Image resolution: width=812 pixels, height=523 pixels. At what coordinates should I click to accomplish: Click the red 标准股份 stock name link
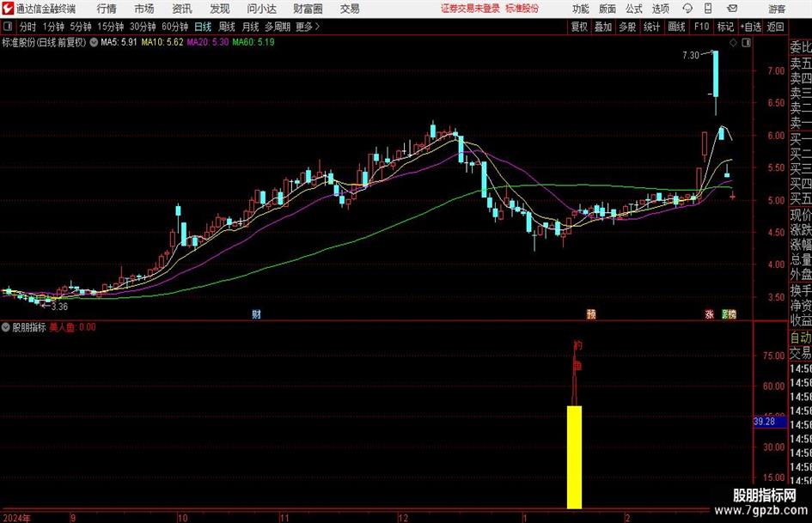[x=522, y=9]
